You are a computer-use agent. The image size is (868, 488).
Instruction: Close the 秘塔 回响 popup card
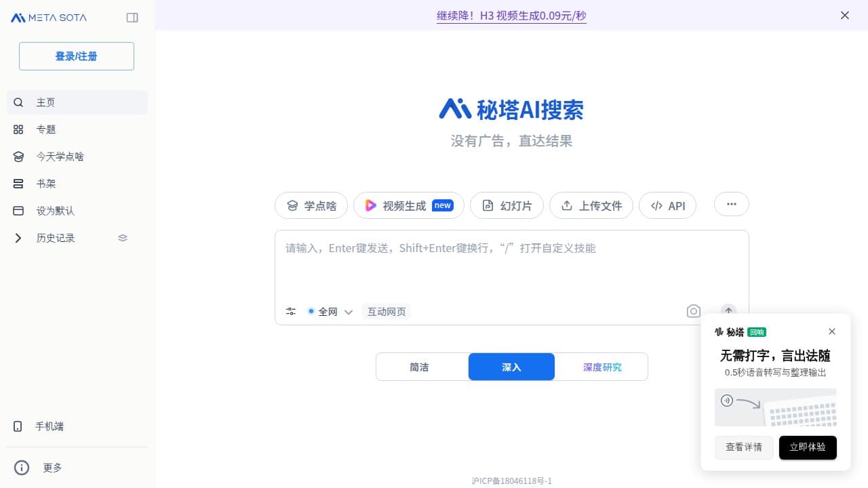(832, 331)
